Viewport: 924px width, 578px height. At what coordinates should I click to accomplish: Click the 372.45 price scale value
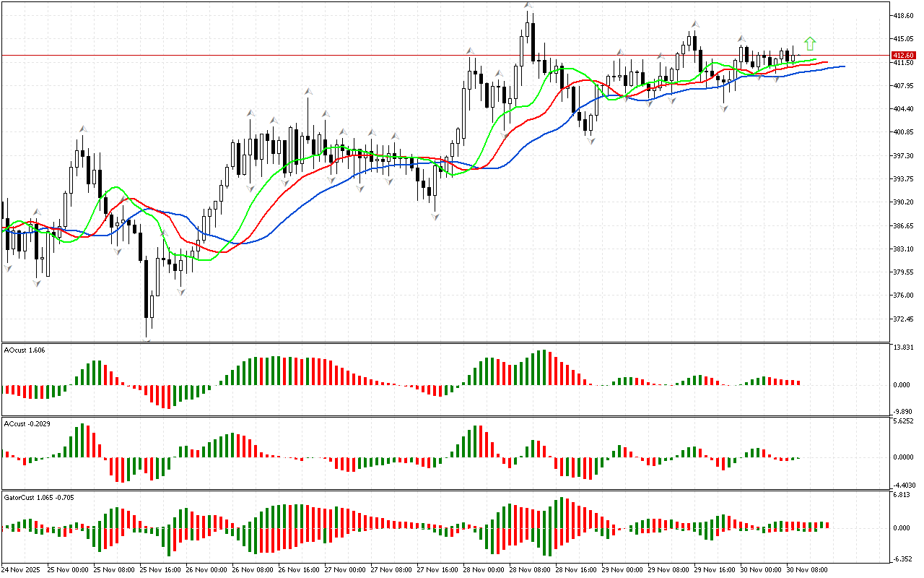[903, 319]
